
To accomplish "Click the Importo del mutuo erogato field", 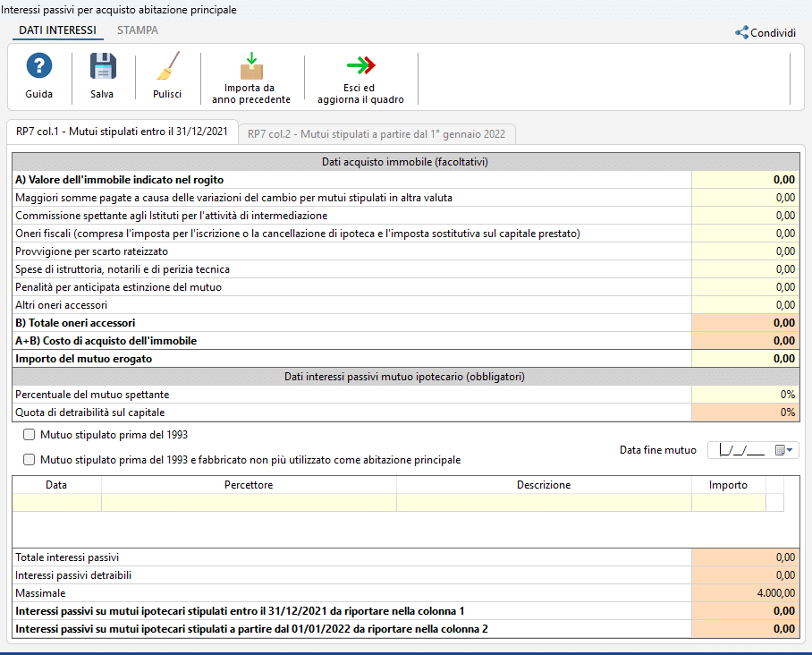I will tap(744, 359).
